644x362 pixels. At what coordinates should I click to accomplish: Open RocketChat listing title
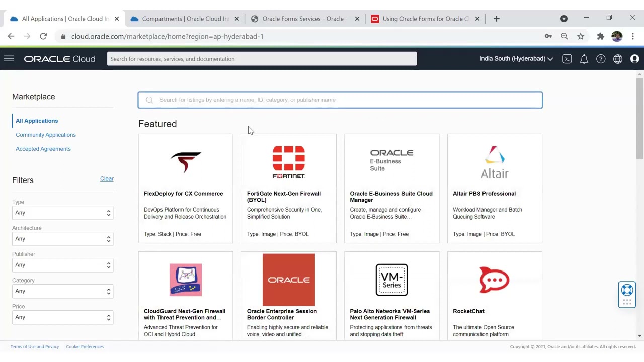pos(468,311)
